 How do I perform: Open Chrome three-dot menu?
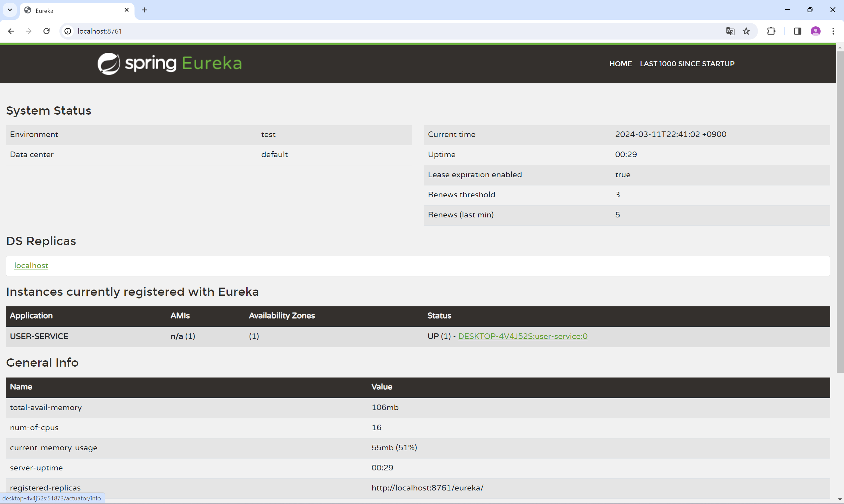(x=833, y=31)
